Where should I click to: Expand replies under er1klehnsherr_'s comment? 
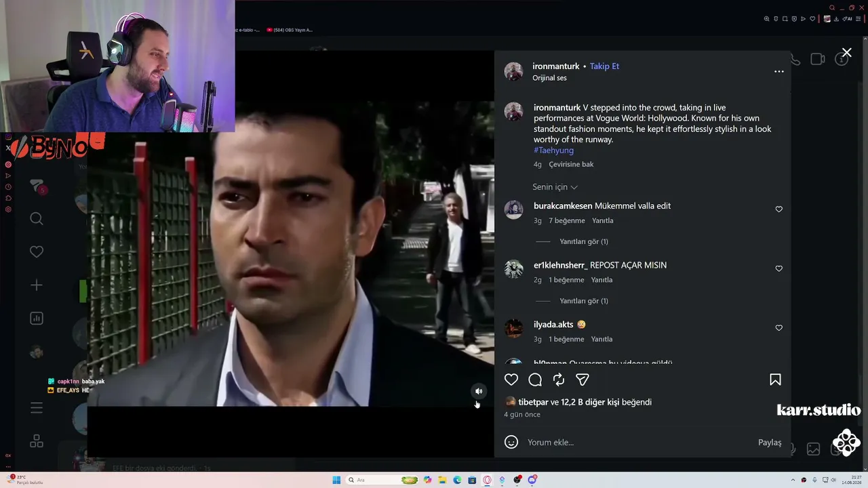[584, 301]
